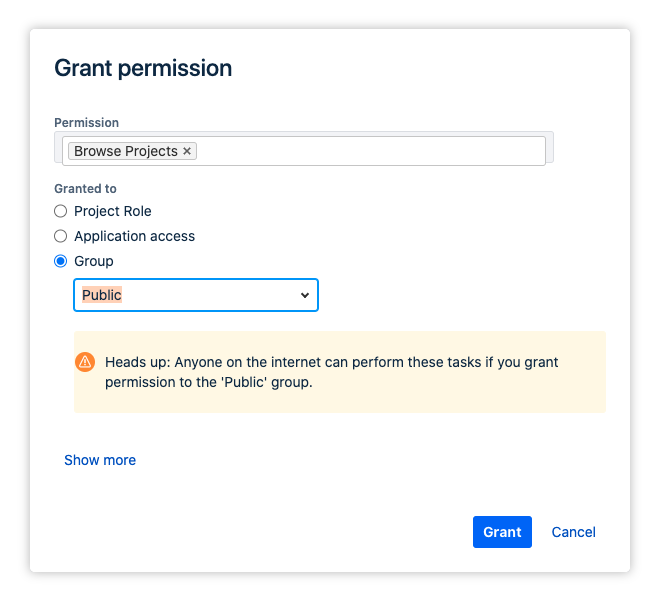Image resolution: width=660 pixels, height=600 pixels.
Task: Click the chevron arrow in group selector
Action: pyautogui.click(x=305, y=296)
